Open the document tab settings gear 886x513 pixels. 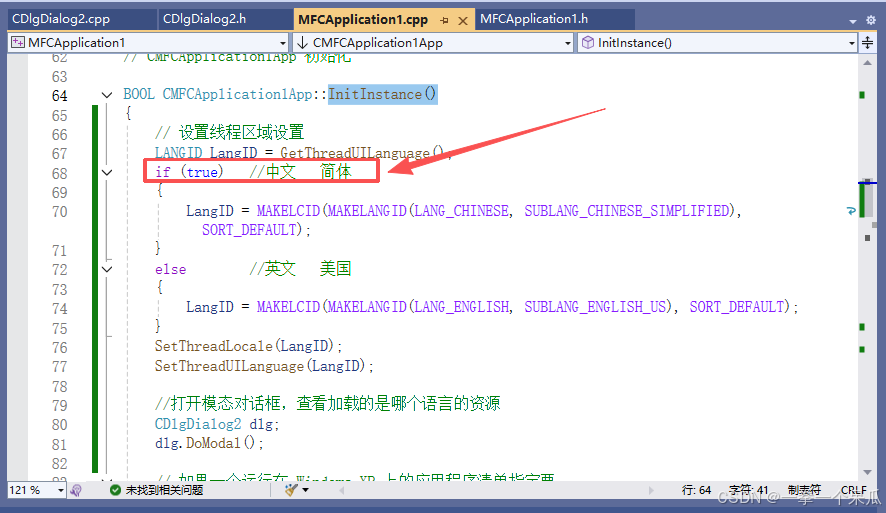pyautogui.click(x=870, y=20)
